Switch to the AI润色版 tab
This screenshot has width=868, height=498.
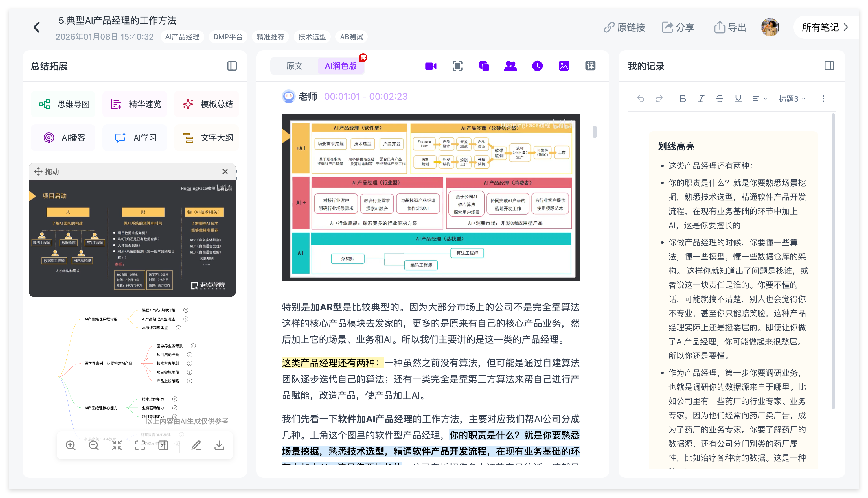click(x=341, y=66)
